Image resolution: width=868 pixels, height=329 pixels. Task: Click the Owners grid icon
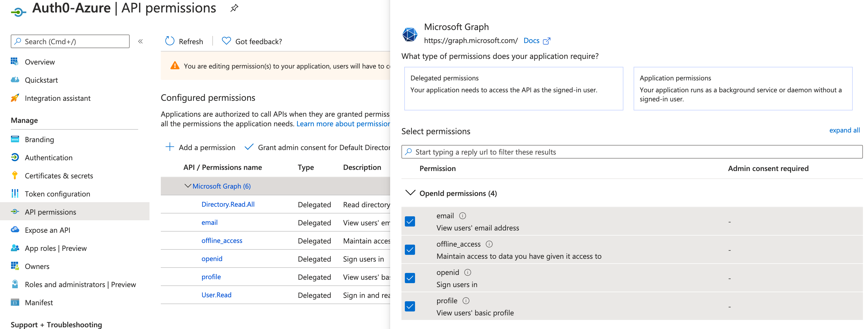point(15,266)
